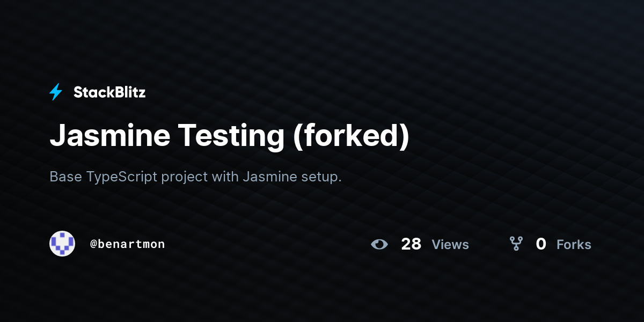Select the Forks label
This screenshot has height=322, width=644.
pos(574,245)
